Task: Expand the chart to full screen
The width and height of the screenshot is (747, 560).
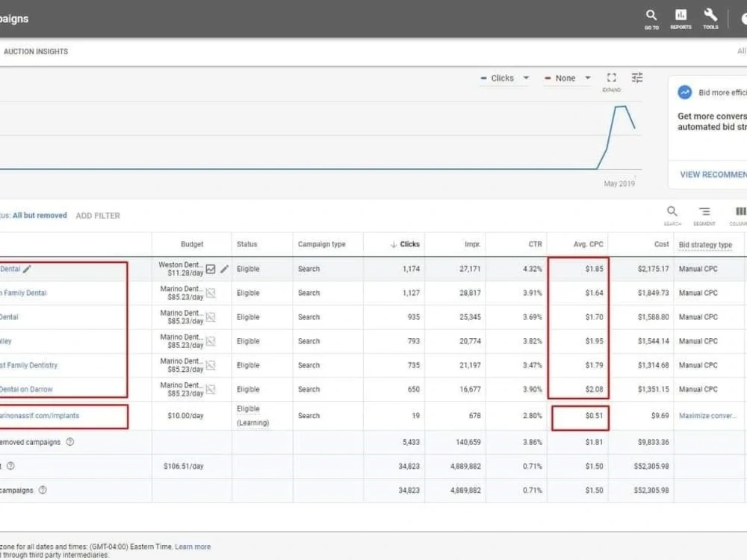Action: (x=612, y=78)
